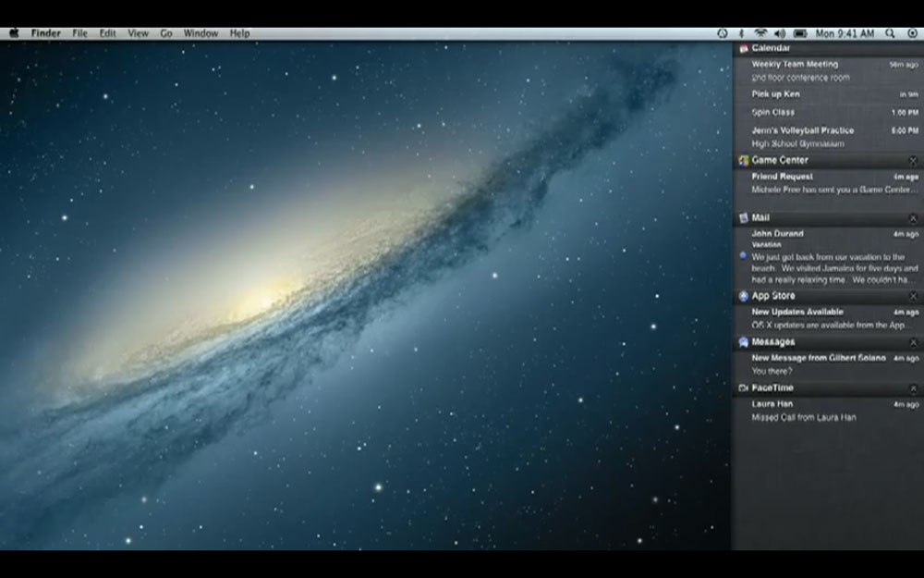
Task: Click the 2nd floor conference room text
Action: (800, 78)
